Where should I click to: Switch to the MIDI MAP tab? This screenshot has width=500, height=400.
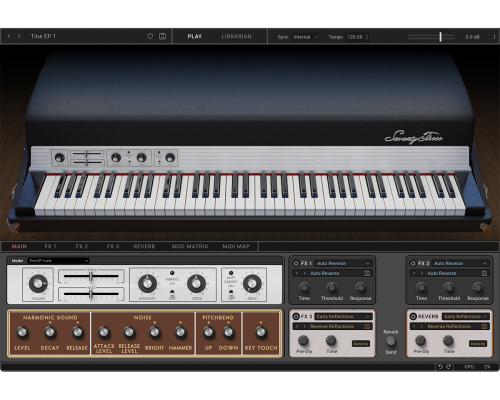236,246
